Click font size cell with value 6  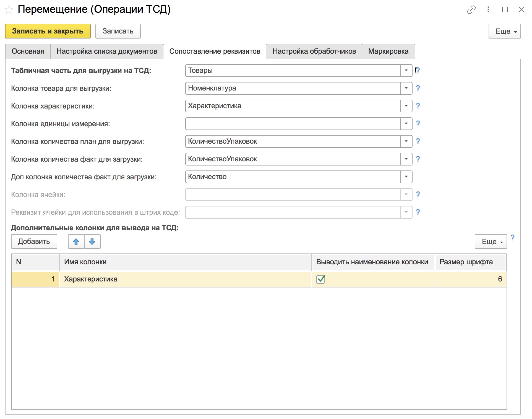[471, 279]
